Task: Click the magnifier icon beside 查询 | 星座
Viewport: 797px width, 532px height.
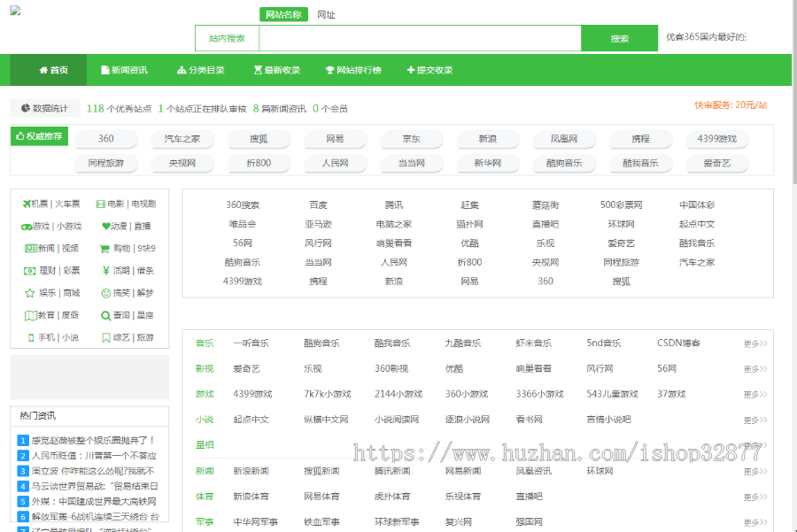Action: pyautogui.click(x=105, y=315)
